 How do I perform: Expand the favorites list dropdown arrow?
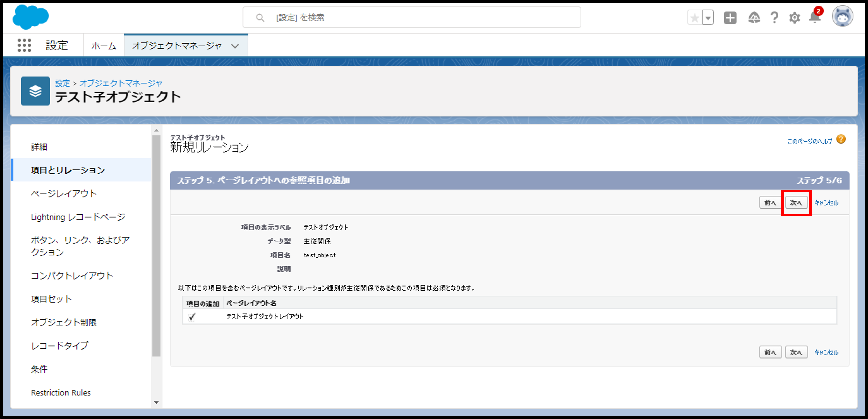[x=708, y=18]
